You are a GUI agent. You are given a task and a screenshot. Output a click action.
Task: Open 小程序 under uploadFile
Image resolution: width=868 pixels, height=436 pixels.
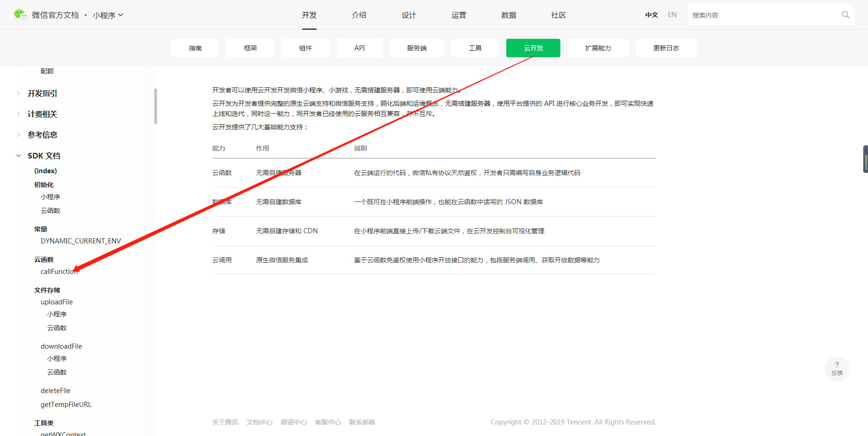pos(57,314)
